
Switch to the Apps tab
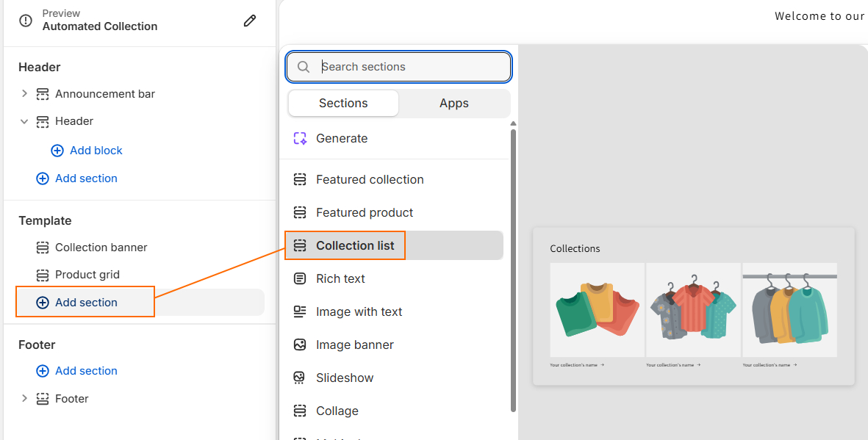point(453,103)
